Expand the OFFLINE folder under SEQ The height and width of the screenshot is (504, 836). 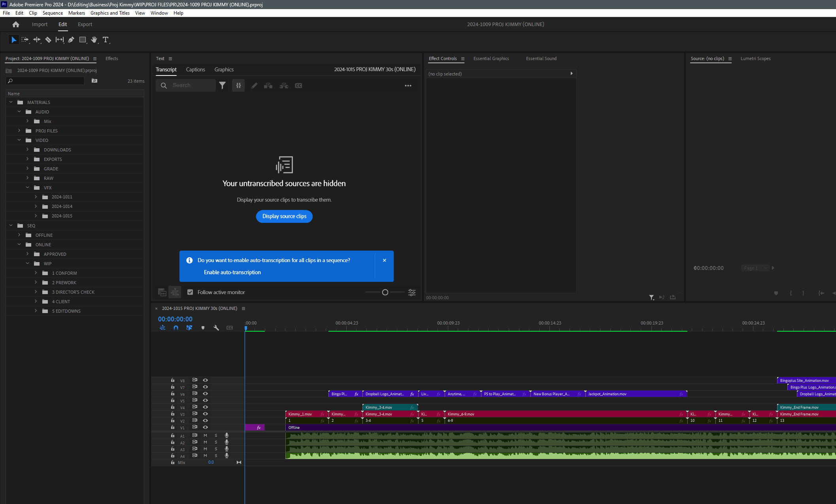[19, 235]
